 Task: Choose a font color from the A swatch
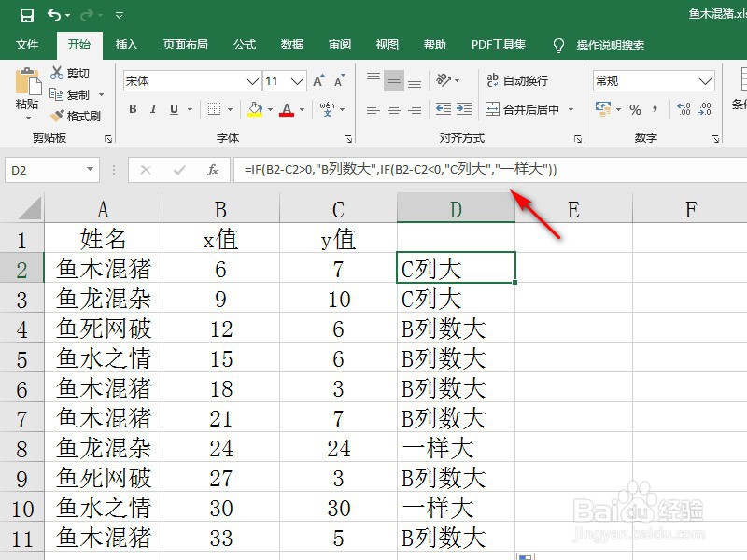286,109
